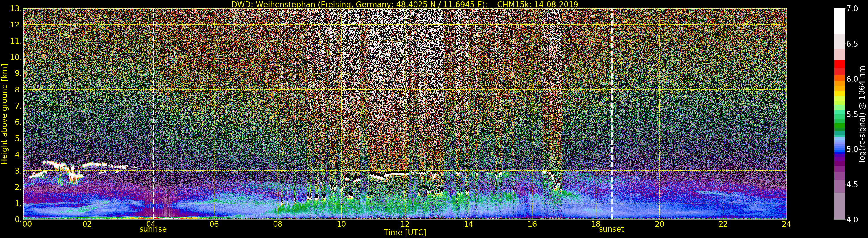This screenshot has width=868, height=238.
Task: Click the colorbar tick value 6.5
Action: (852, 44)
